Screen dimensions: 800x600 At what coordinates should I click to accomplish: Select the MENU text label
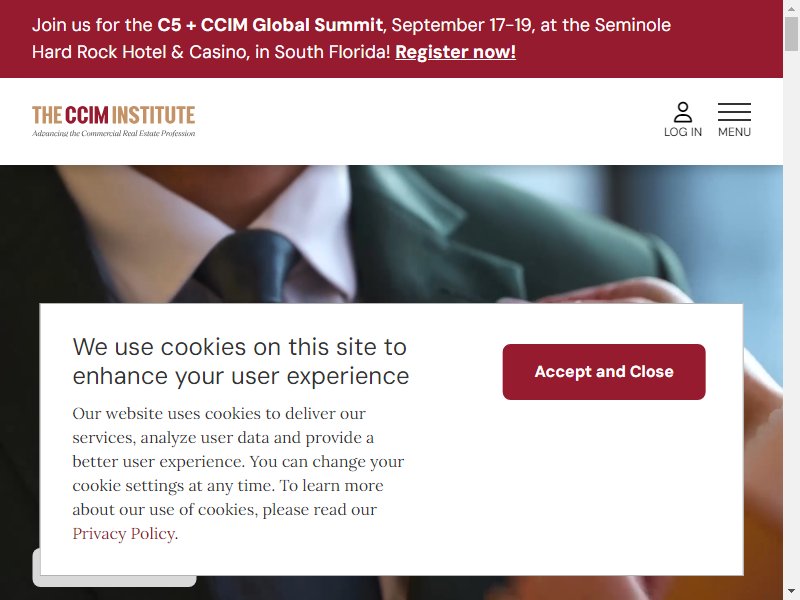point(734,132)
